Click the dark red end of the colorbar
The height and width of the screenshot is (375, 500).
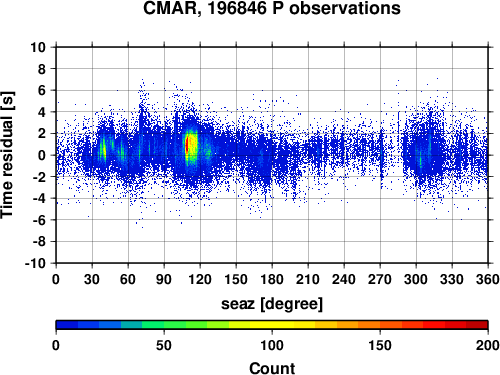[477, 325]
